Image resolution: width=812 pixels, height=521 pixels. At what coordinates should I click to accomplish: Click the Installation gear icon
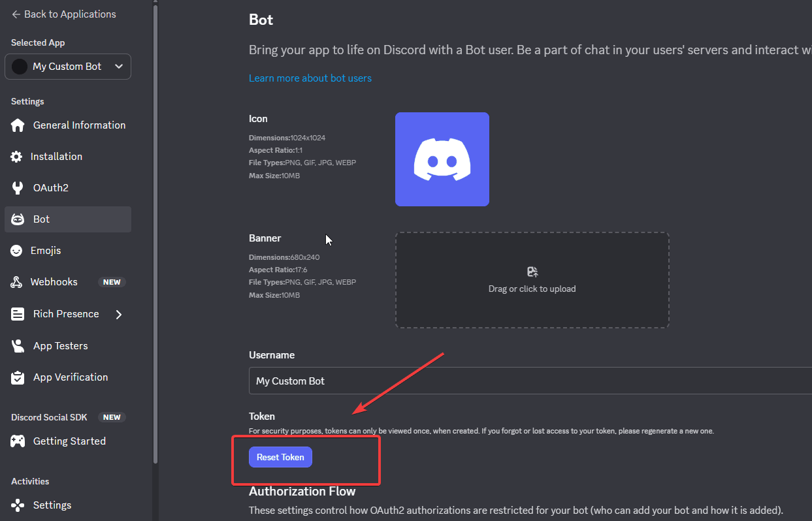16,157
